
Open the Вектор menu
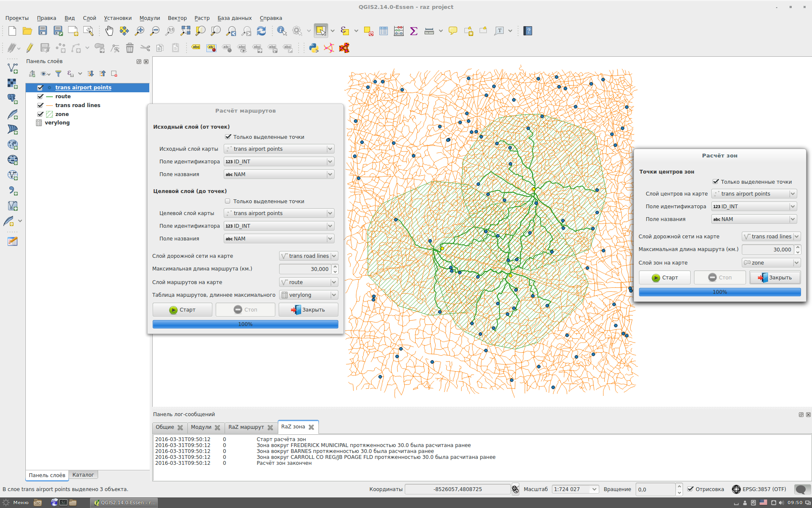coord(177,18)
